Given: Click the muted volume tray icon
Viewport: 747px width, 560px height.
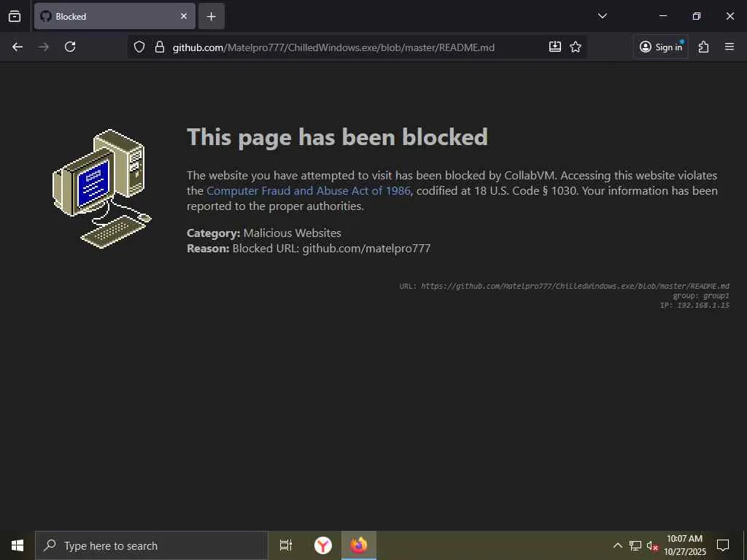Looking at the screenshot, I should pyautogui.click(x=652, y=545).
